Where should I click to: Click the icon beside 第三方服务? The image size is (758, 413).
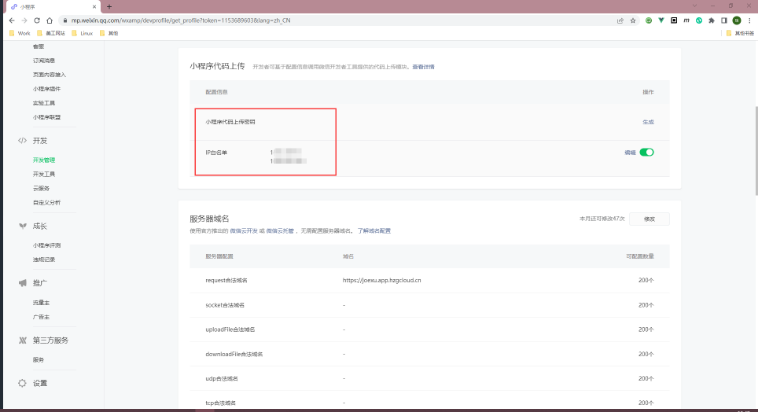click(22, 340)
